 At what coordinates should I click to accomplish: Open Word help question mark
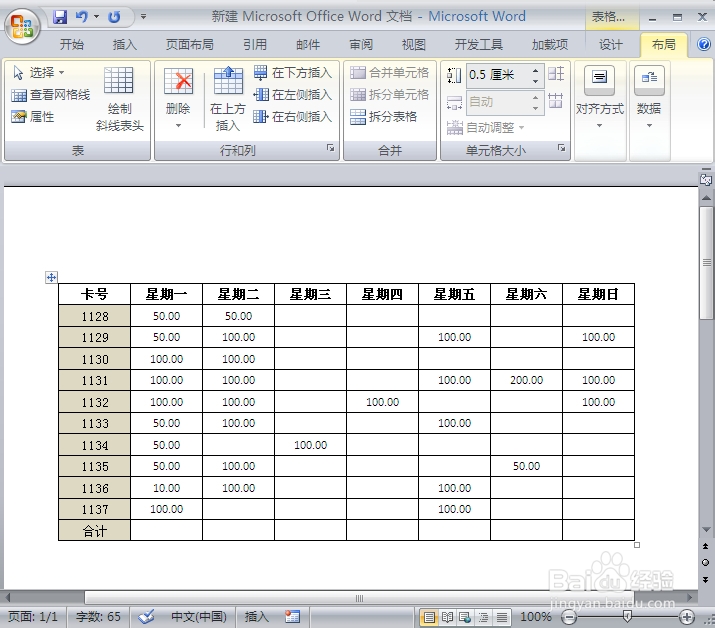point(704,44)
